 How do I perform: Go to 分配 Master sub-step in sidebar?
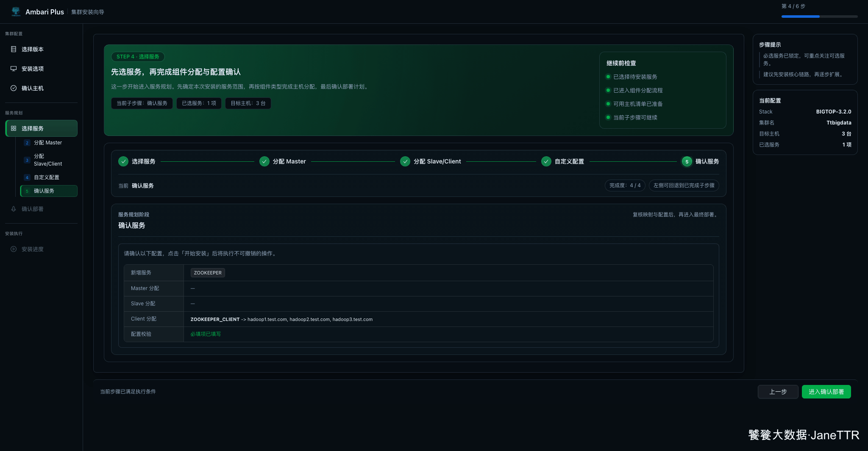pyautogui.click(x=49, y=143)
